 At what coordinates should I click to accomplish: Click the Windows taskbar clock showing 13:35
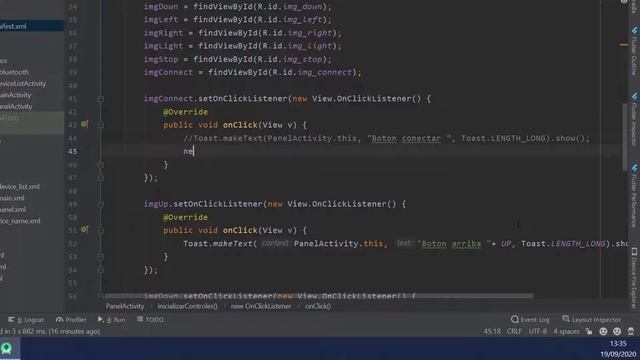(x=618, y=343)
